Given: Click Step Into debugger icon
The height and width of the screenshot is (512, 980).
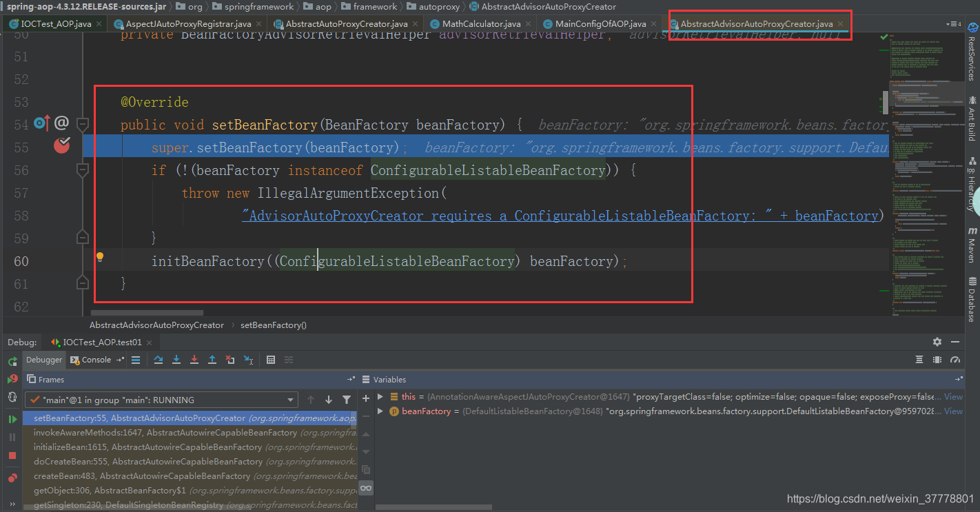Looking at the screenshot, I should (176, 360).
